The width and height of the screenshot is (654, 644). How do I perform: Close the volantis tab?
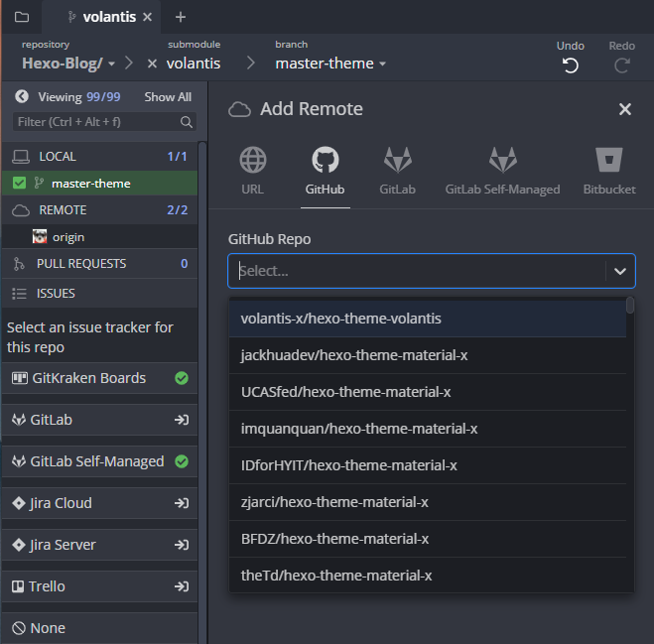pyautogui.click(x=147, y=17)
